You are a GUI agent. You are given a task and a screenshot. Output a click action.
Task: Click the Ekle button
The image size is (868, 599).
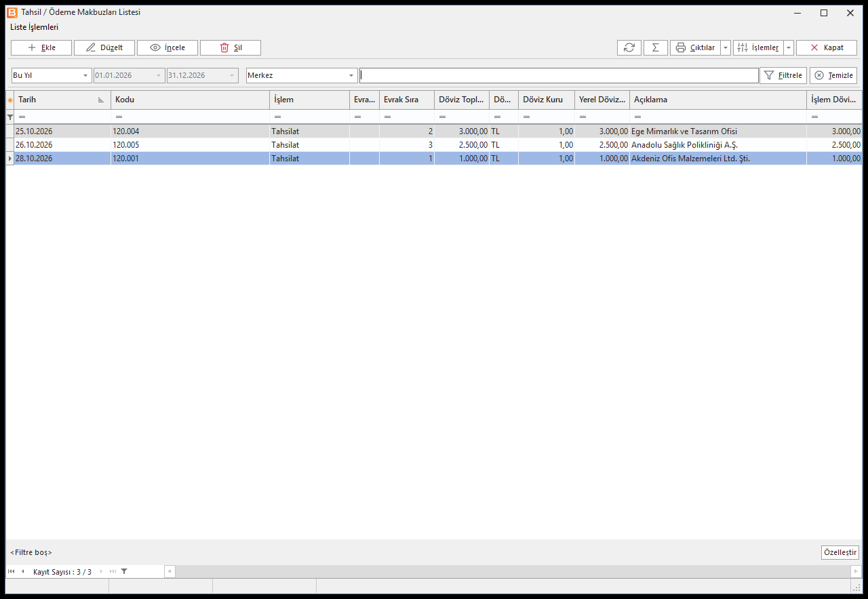41,47
